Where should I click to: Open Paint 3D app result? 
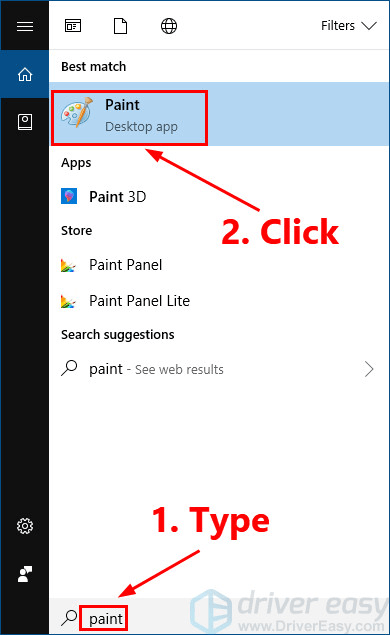click(x=219, y=196)
